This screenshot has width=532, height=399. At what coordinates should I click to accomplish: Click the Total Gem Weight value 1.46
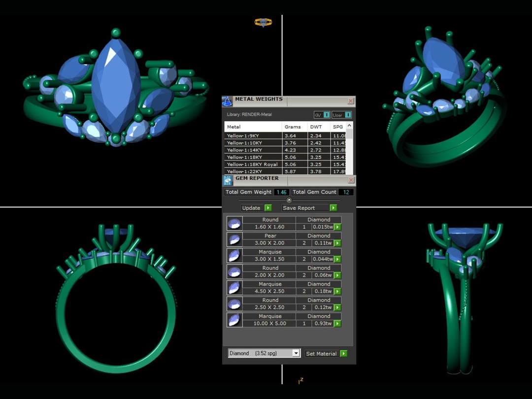pos(281,192)
